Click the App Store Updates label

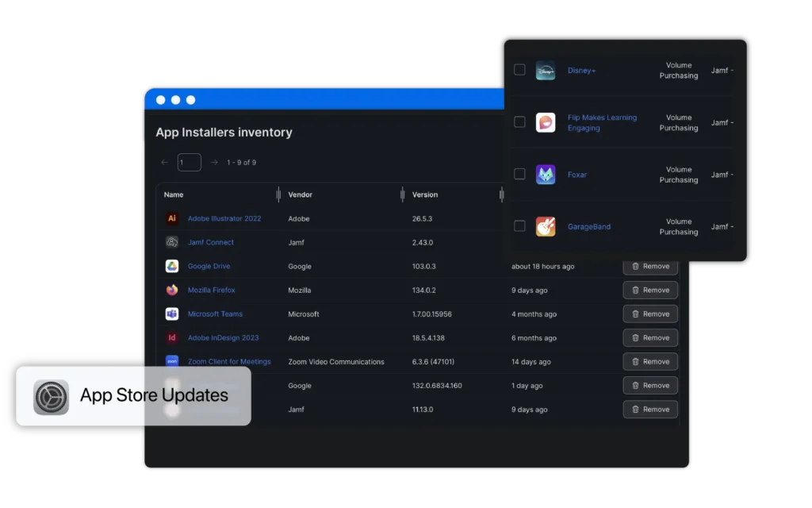154,395
